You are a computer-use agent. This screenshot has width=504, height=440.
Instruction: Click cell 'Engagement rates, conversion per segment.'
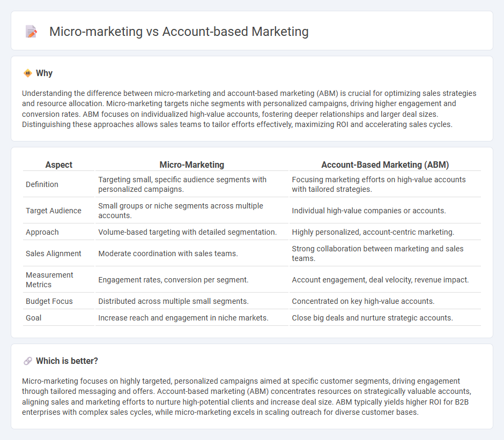(192, 280)
